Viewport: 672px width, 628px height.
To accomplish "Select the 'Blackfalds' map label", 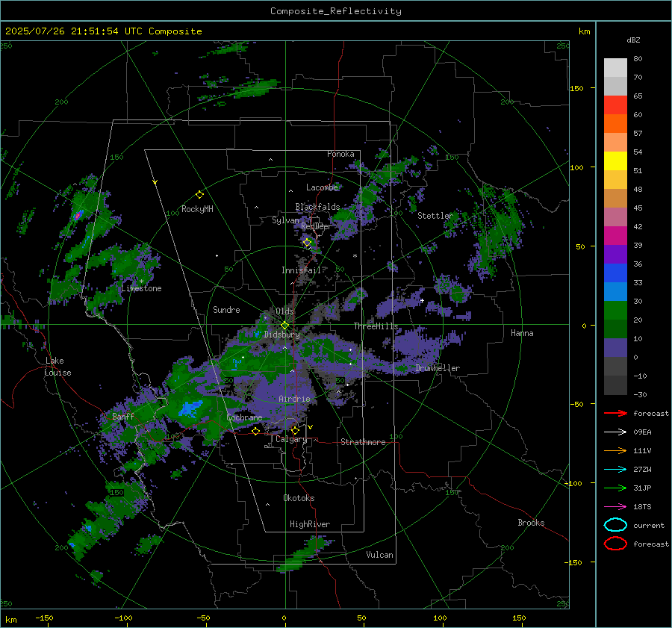I will 317,207.
